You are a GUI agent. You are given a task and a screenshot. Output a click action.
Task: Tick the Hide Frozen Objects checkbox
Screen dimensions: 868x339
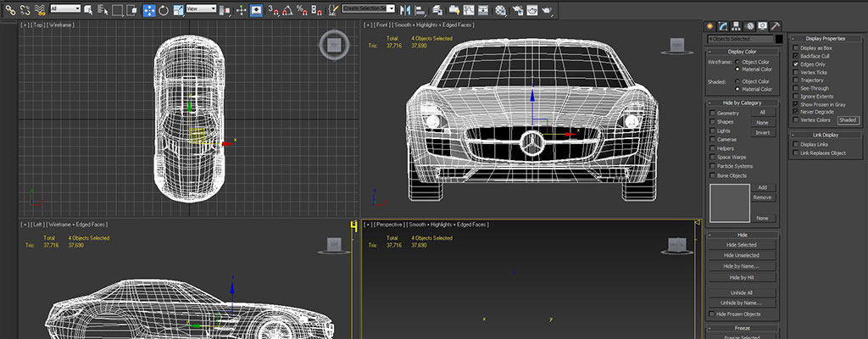click(x=712, y=314)
